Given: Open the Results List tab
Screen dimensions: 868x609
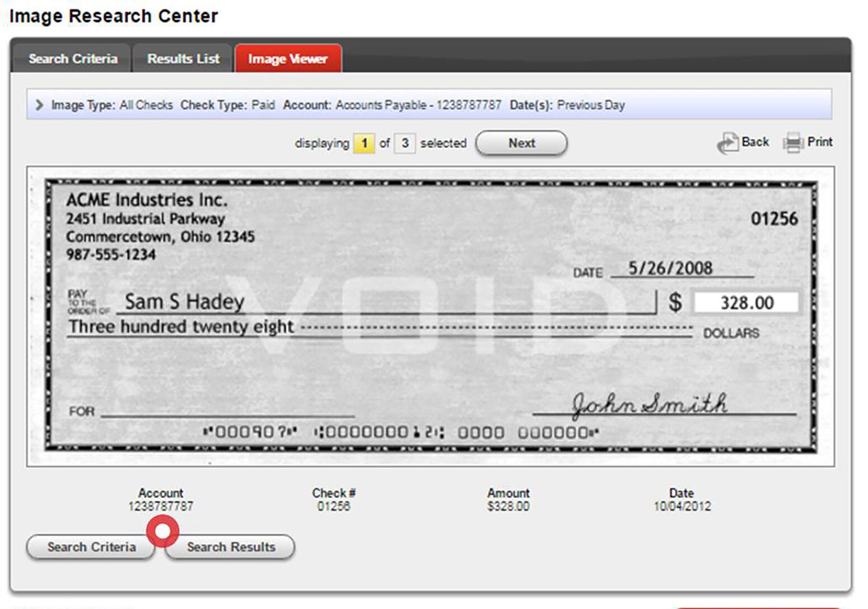Looking at the screenshot, I should tap(183, 59).
